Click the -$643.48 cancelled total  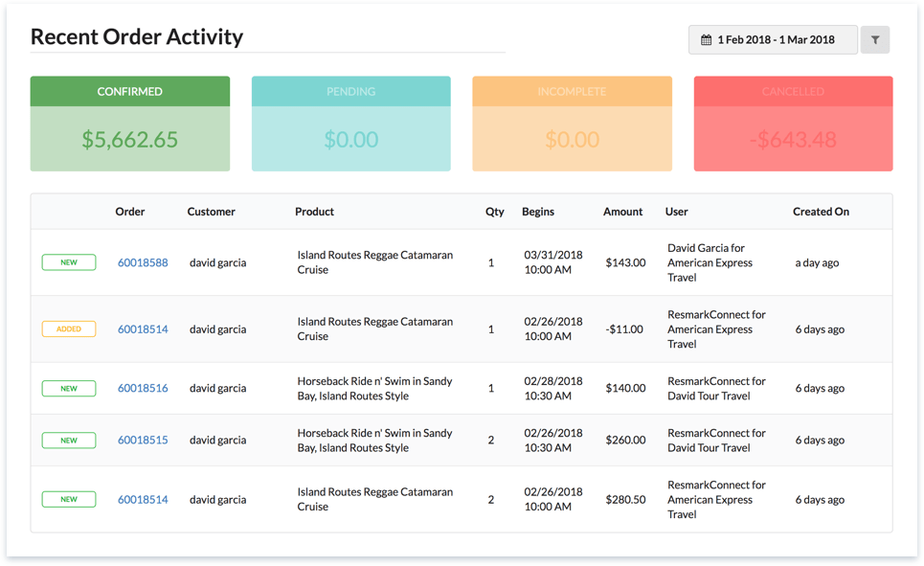click(793, 140)
